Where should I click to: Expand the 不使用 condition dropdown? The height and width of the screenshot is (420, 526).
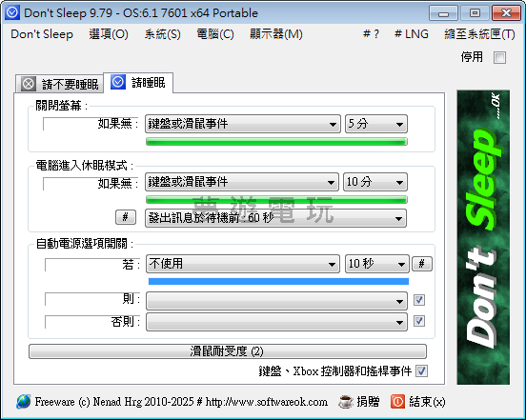tap(243, 264)
